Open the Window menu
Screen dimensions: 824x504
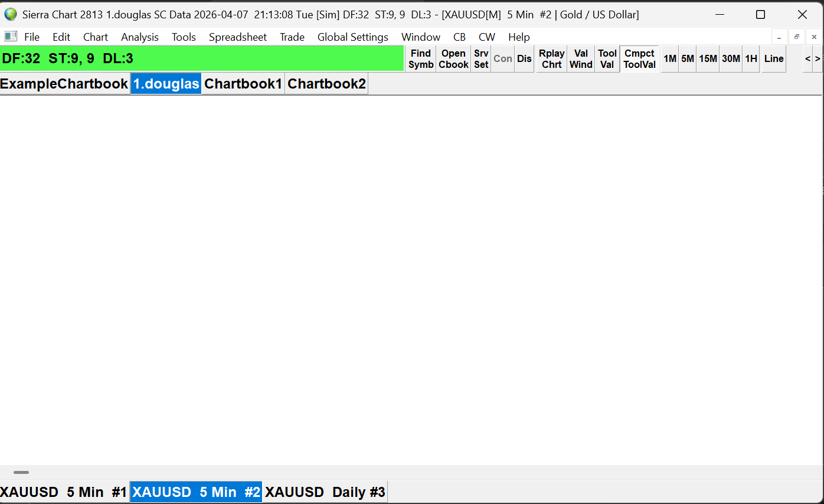click(x=421, y=37)
